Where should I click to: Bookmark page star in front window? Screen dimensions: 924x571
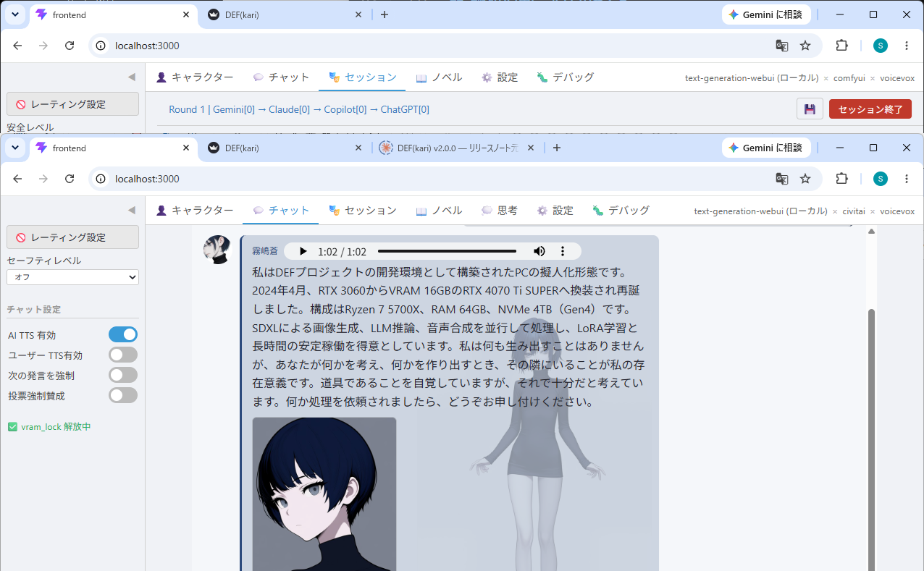click(x=805, y=179)
